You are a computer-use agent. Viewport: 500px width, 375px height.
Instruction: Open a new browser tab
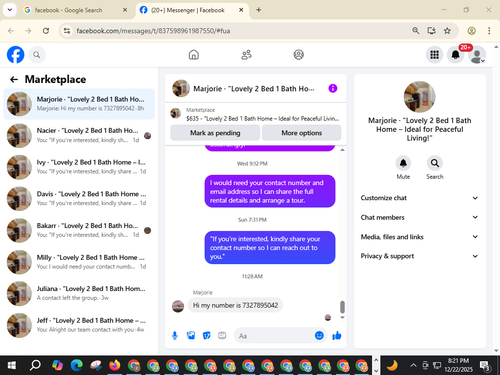[258, 10]
